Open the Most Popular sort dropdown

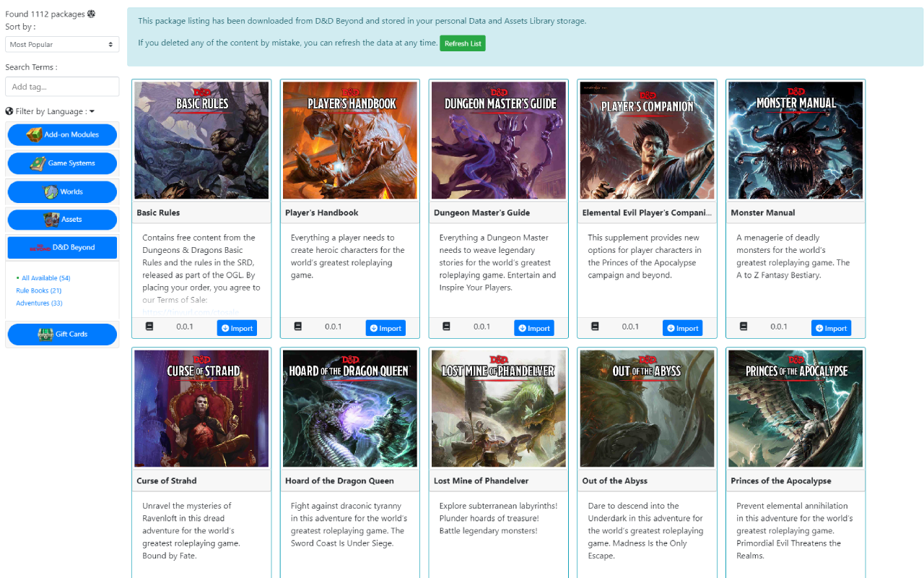point(62,45)
